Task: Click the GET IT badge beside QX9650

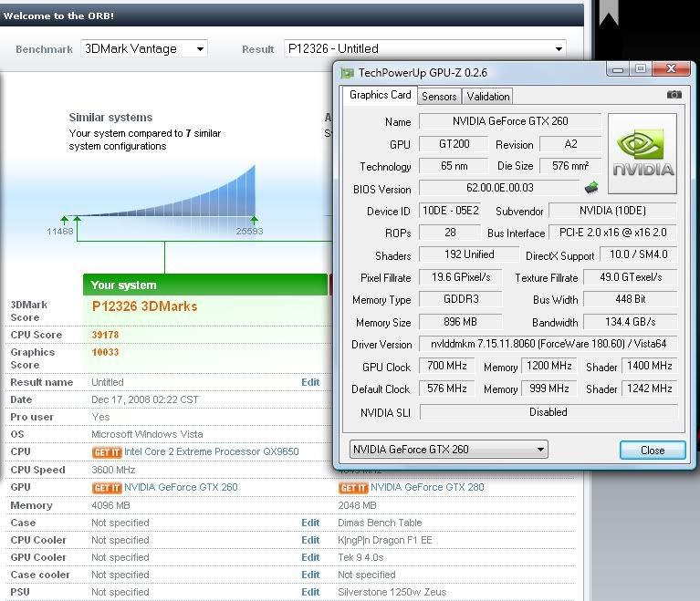Action: pos(107,452)
